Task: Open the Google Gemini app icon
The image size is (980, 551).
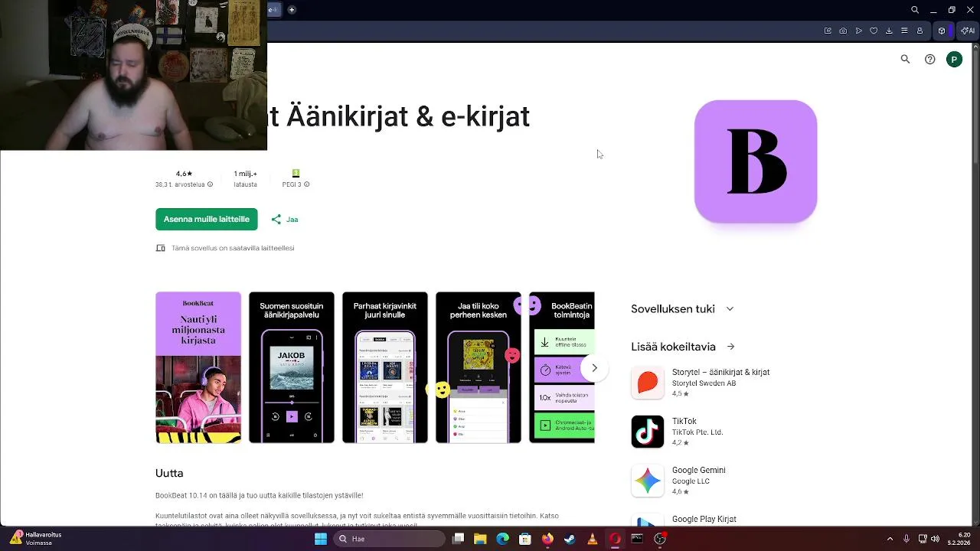Action: pos(648,481)
